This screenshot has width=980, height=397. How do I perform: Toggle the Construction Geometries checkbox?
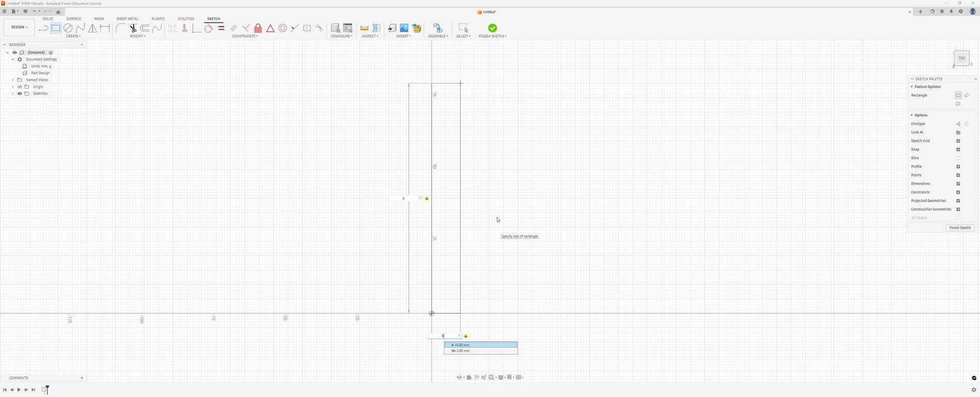click(958, 209)
